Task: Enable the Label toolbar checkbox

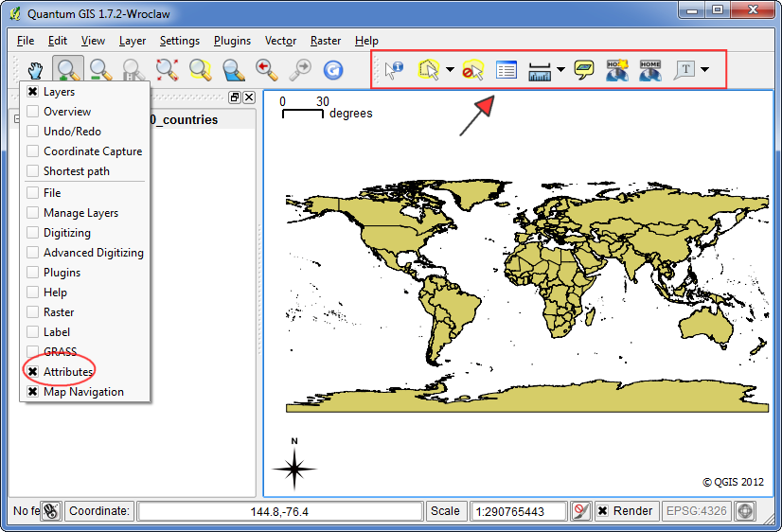Action: [x=32, y=332]
